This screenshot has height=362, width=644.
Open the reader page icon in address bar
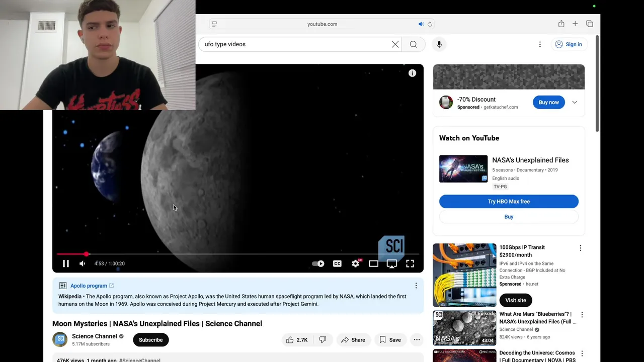[x=214, y=24]
